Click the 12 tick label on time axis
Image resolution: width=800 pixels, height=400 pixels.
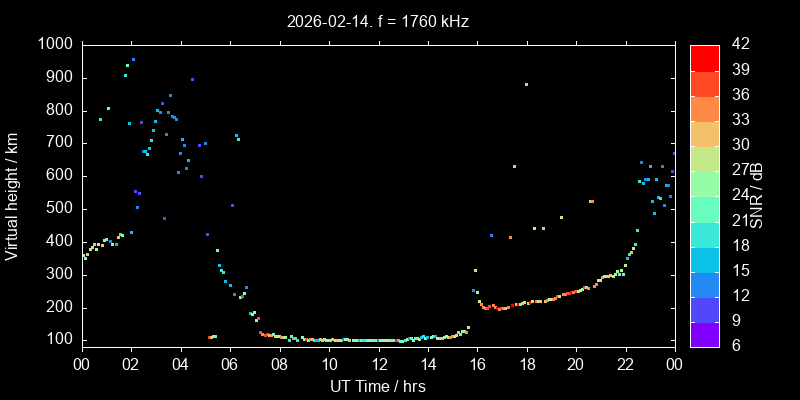(x=378, y=364)
